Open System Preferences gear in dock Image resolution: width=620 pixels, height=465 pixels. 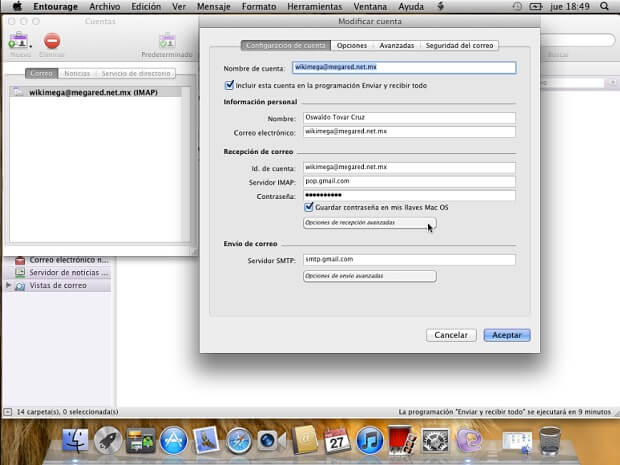435,440
